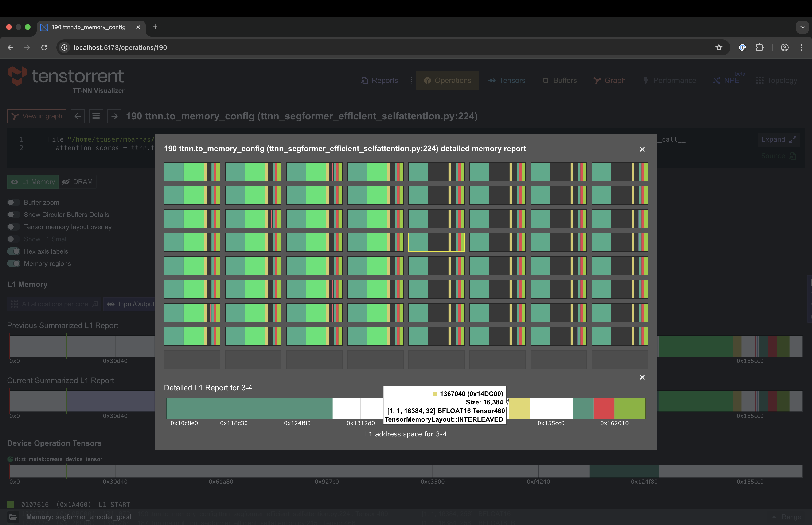
Task: Select the Reports icon in the top navigation
Action: pos(365,80)
